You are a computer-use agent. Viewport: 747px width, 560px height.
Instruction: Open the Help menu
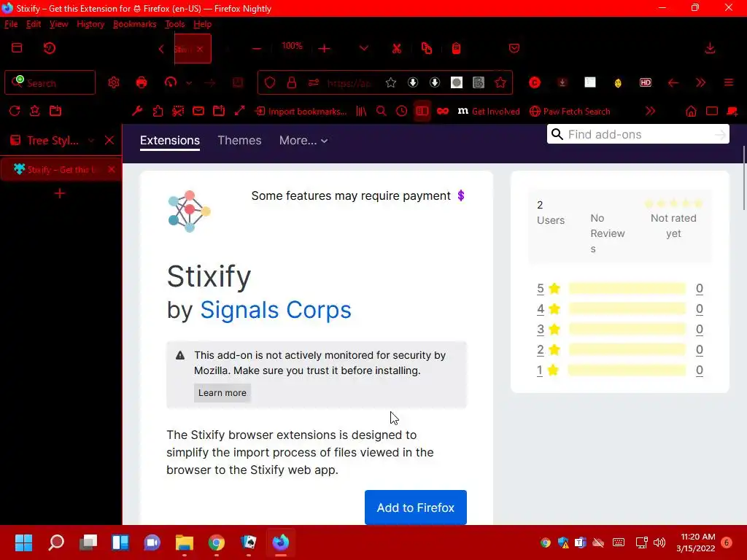(203, 24)
